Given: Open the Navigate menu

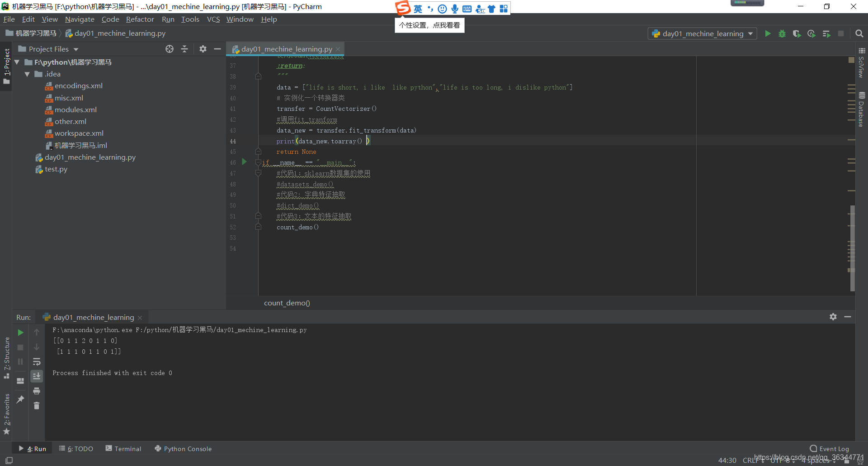Looking at the screenshot, I should tap(80, 19).
